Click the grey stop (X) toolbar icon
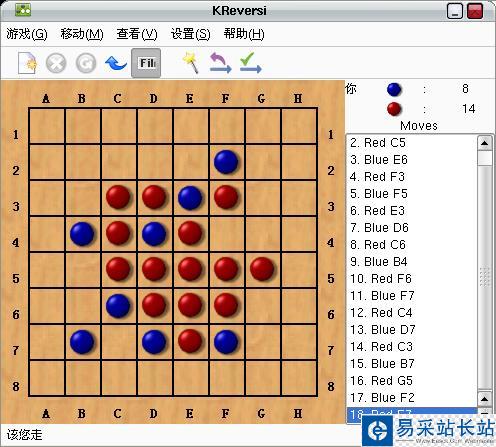This screenshot has width=496, height=447. point(56,63)
